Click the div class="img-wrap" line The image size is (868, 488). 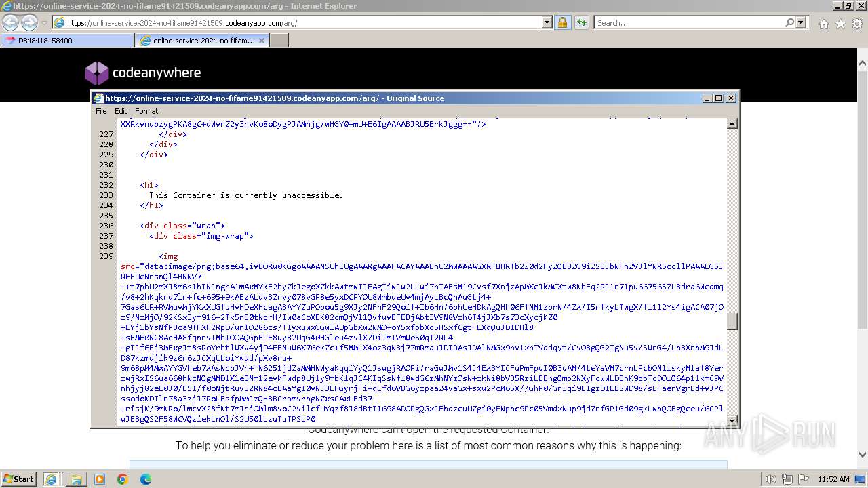click(201, 236)
